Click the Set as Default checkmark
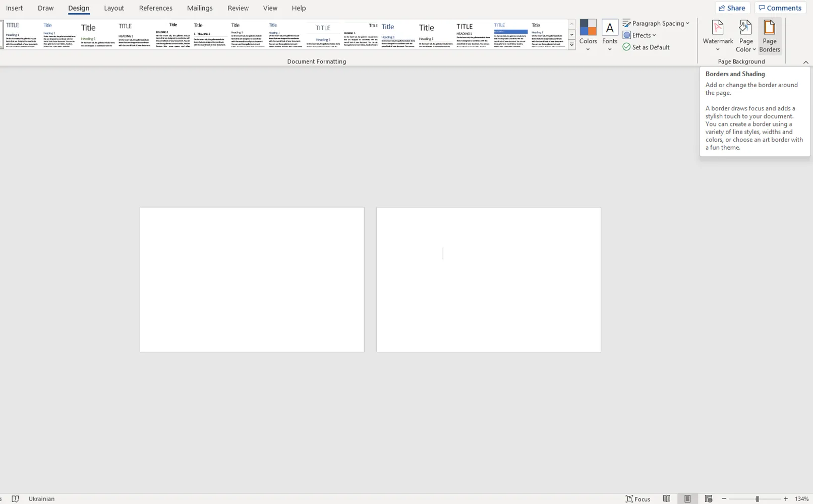Screen dimensions: 813x504 627,47
